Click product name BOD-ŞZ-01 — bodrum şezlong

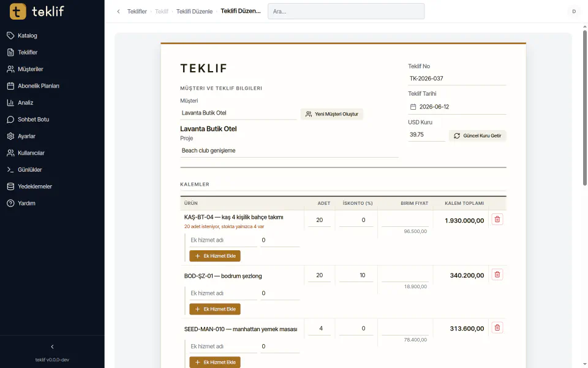tap(223, 276)
